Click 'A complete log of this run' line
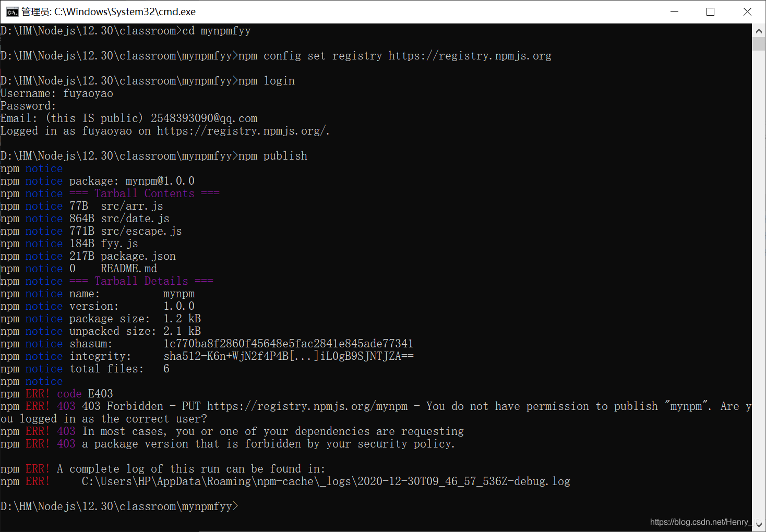This screenshot has width=766, height=532. [x=191, y=469]
